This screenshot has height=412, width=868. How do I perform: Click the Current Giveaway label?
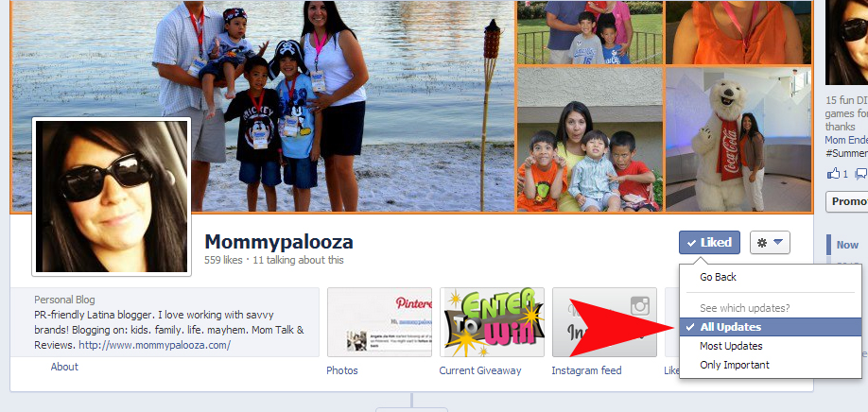[480, 370]
